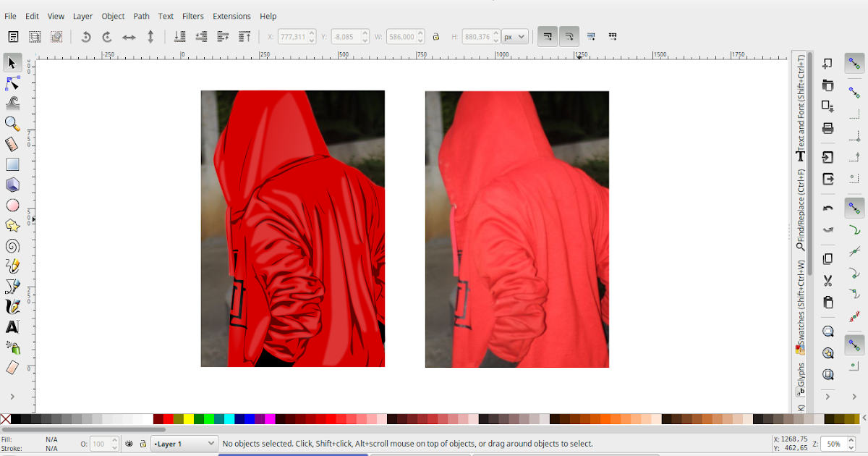Open the px units dropdown
868x456 pixels.
click(x=514, y=36)
